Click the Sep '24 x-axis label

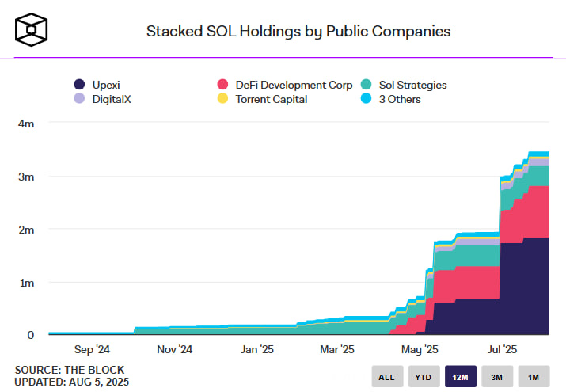click(x=92, y=348)
